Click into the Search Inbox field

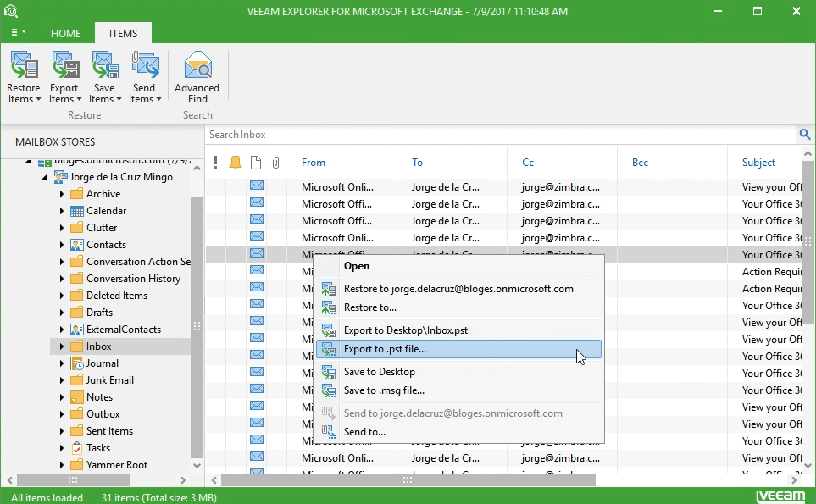pyautogui.click(x=500, y=135)
